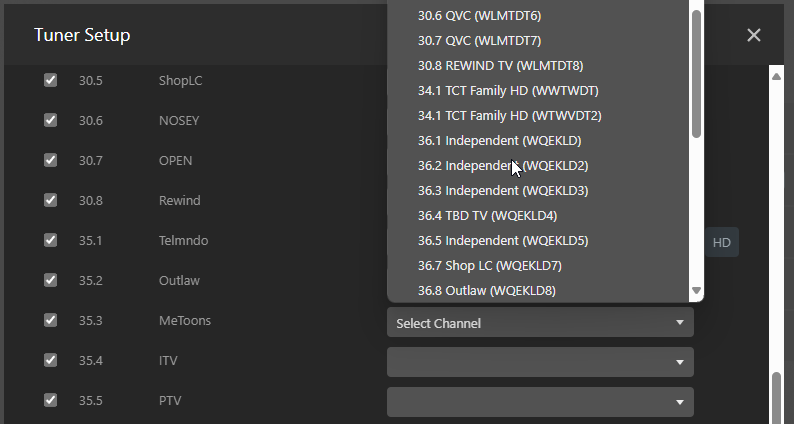Uncheck the 35.5 PTV channel
The height and width of the screenshot is (424, 794).
tap(50, 400)
